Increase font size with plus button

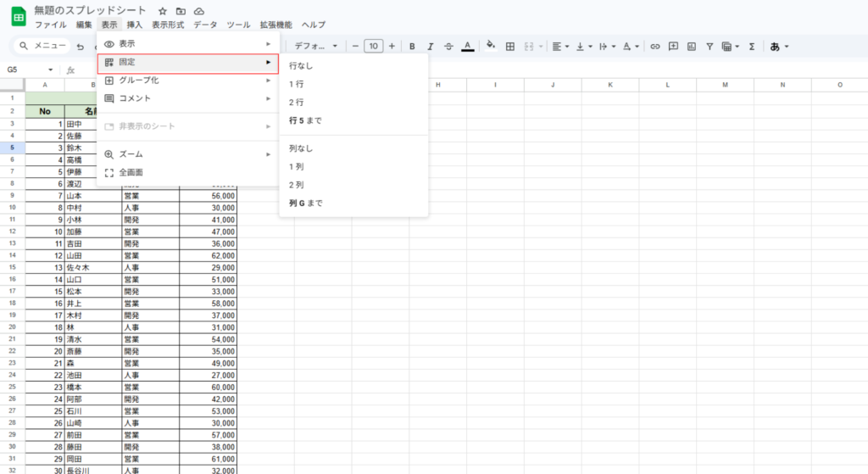coord(392,47)
